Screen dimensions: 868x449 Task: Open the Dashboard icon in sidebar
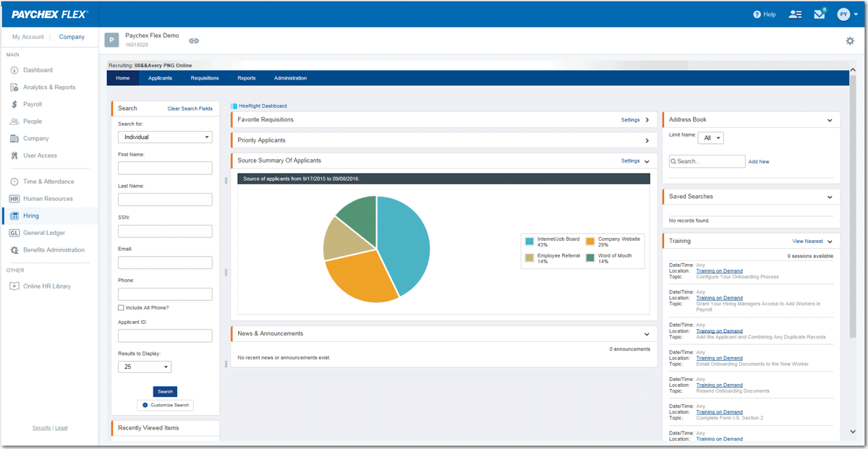pyautogui.click(x=14, y=70)
